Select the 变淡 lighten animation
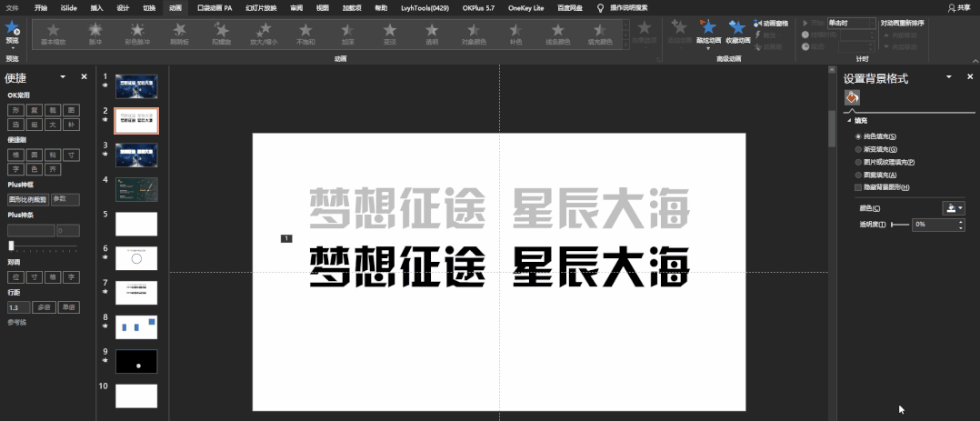Image resolution: width=980 pixels, height=421 pixels. pyautogui.click(x=389, y=35)
